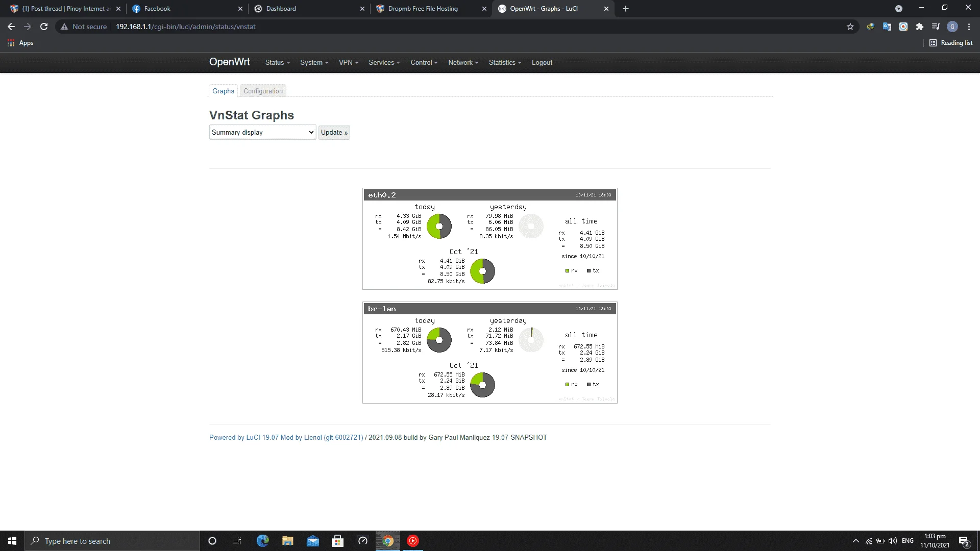The height and width of the screenshot is (551, 980).
Task: Open the Apps bookmarks shortcut
Action: [x=20, y=43]
